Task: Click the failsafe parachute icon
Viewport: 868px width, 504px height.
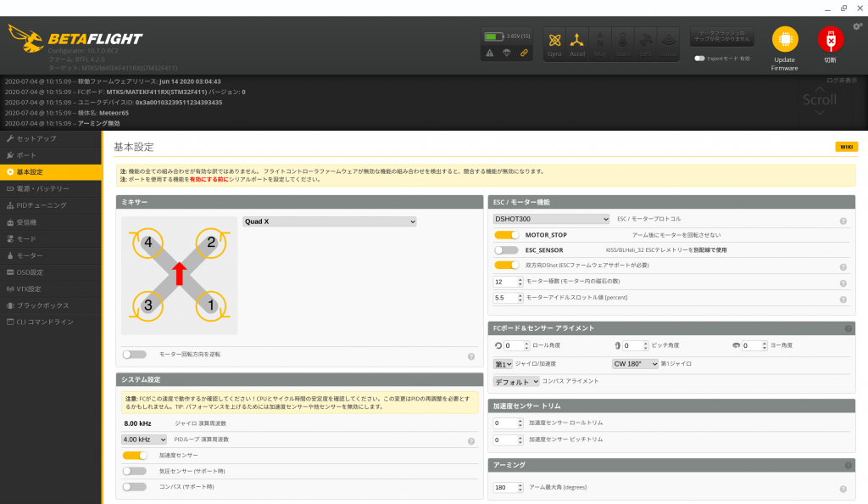Action: pos(507,53)
